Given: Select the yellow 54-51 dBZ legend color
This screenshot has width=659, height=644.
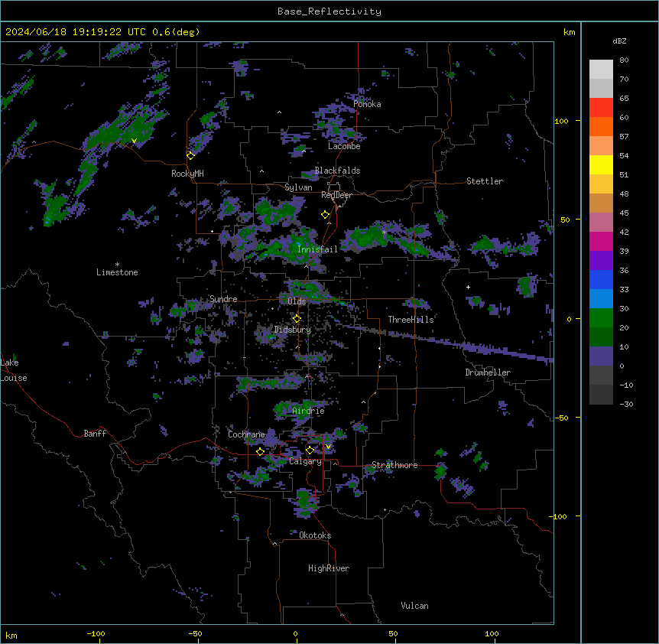Looking at the screenshot, I should pyautogui.click(x=601, y=165).
